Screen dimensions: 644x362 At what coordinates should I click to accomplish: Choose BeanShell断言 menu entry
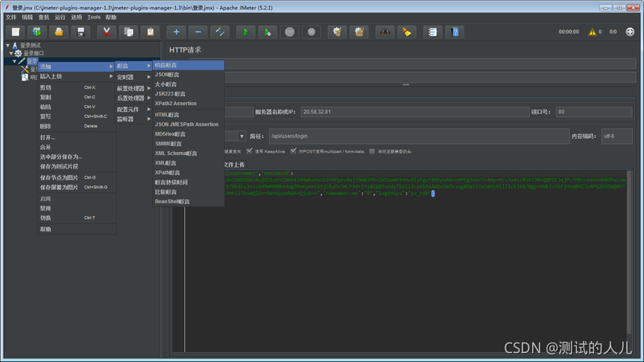click(x=189, y=202)
